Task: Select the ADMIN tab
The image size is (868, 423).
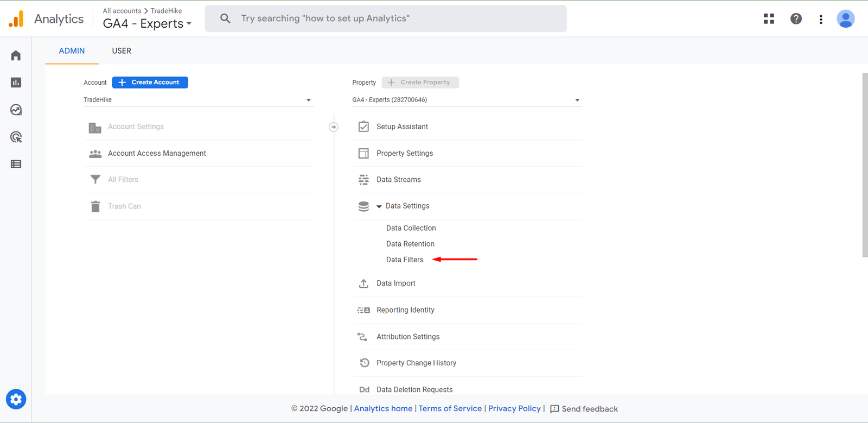Action: click(72, 51)
